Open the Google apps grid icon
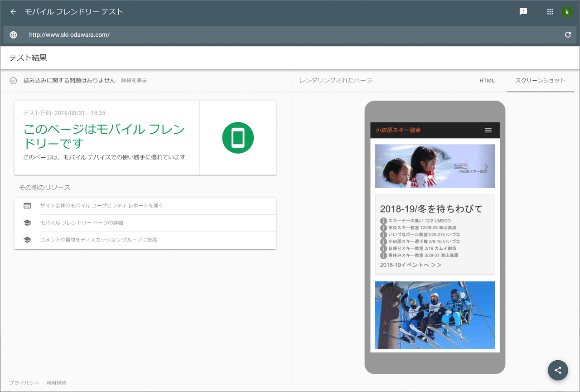The height and width of the screenshot is (392, 580). click(x=550, y=12)
